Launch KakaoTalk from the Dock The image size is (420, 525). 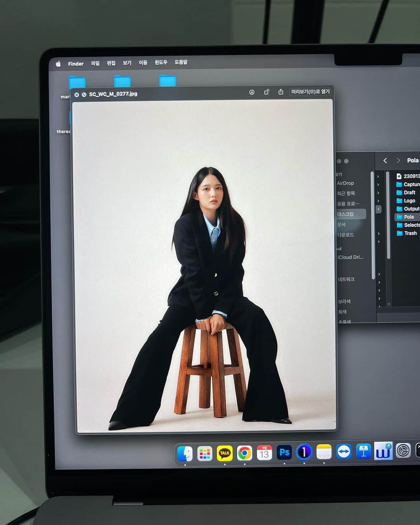(x=224, y=453)
